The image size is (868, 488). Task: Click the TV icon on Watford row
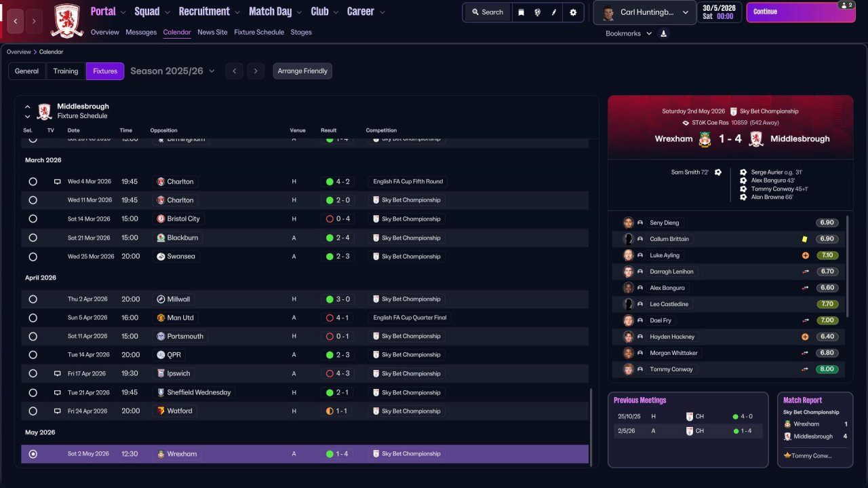pyautogui.click(x=58, y=411)
